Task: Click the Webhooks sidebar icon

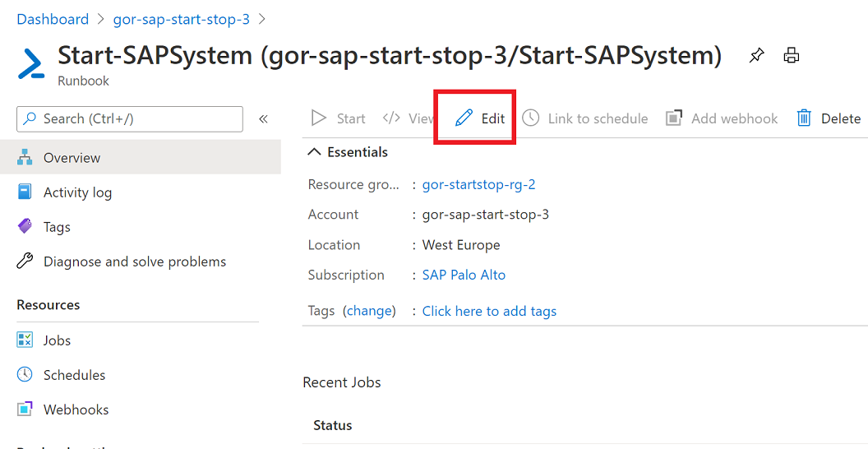Action: [25, 410]
